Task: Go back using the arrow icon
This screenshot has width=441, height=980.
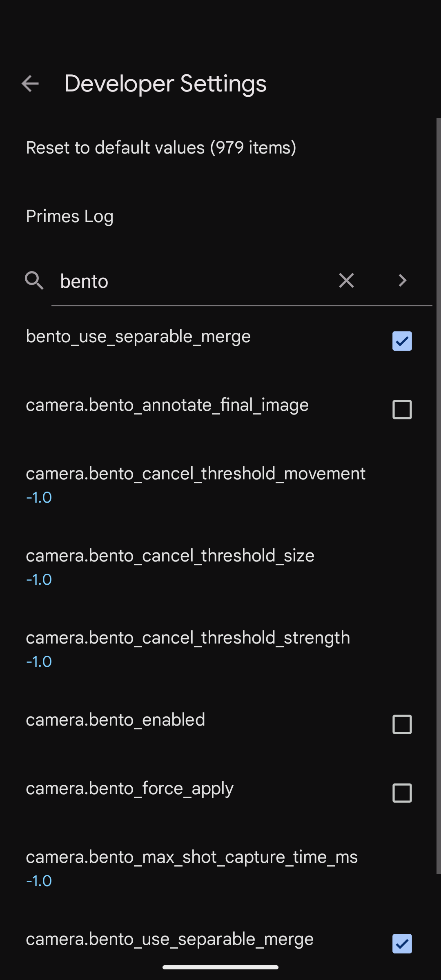Action: [30, 84]
